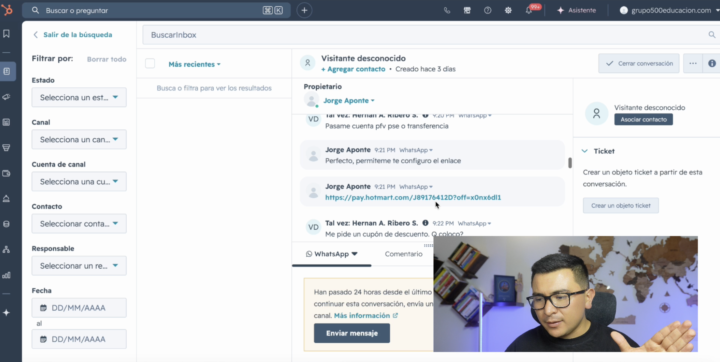Open the settings gear icon
Viewport: 720px width, 362px height.
coord(508,11)
